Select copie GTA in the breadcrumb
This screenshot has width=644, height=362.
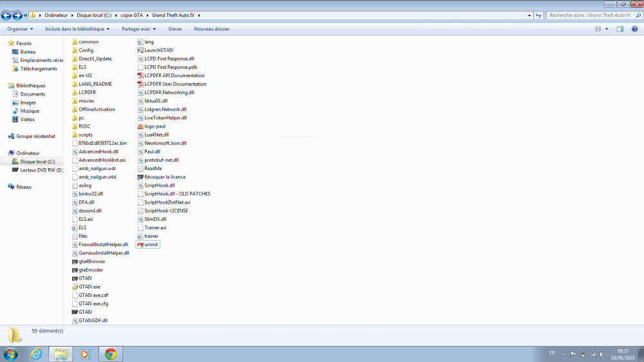pyautogui.click(x=132, y=15)
